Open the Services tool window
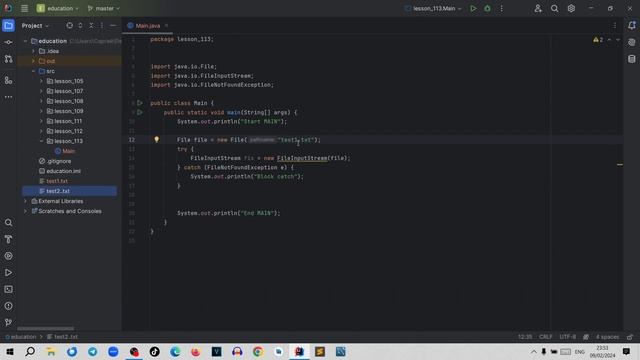The height and width of the screenshot is (360, 640). pos(8,256)
